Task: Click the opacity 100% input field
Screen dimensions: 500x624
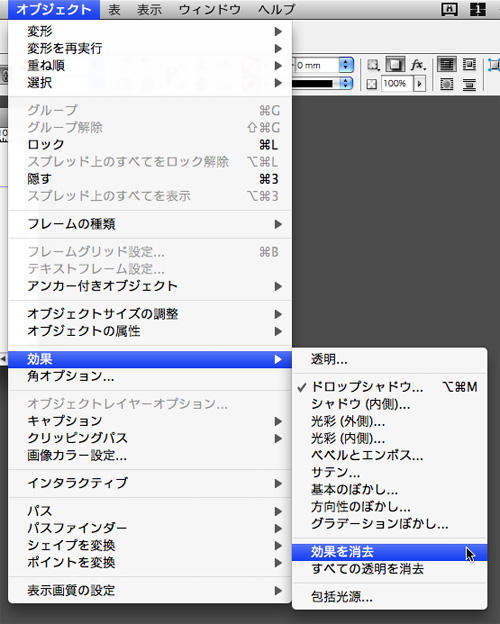Action: coord(396,84)
